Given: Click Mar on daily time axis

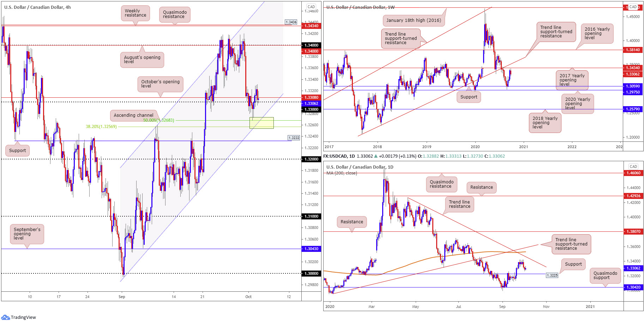Looking at the screenshot, I should click(x=372, y=307).
